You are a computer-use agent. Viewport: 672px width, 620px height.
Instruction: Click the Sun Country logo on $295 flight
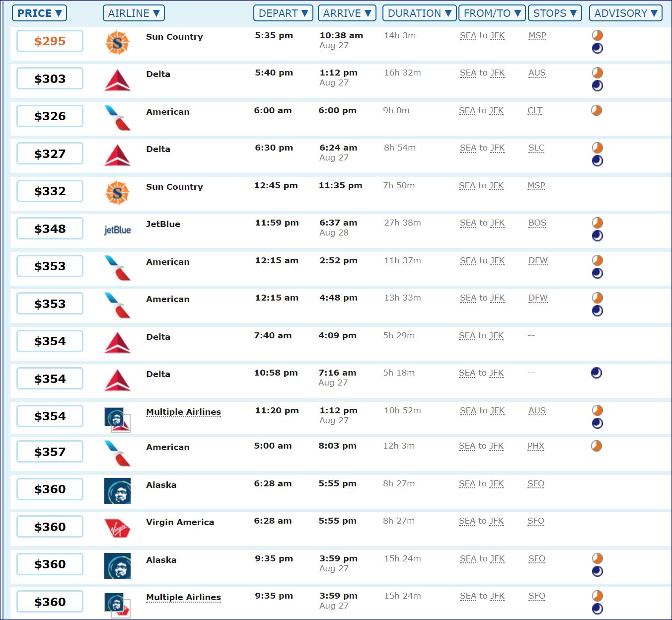117,42
